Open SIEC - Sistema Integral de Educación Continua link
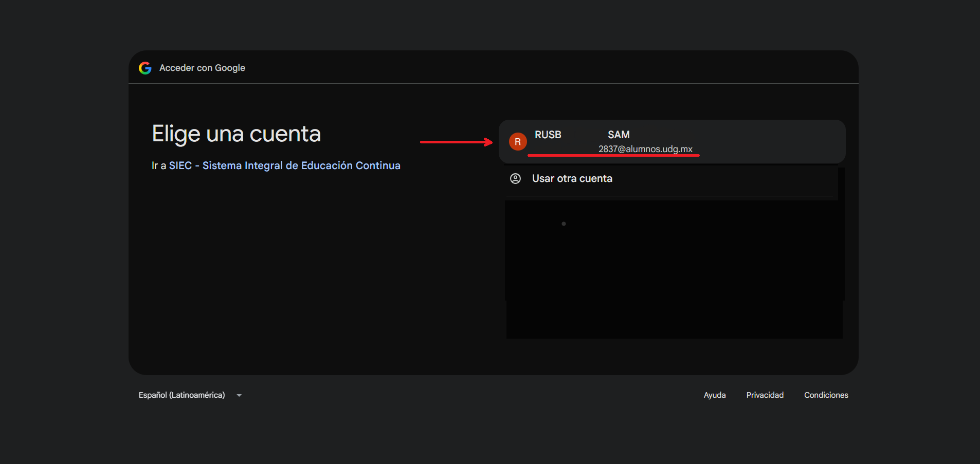This screenshot has width=980, height=464. coord(284,165)
